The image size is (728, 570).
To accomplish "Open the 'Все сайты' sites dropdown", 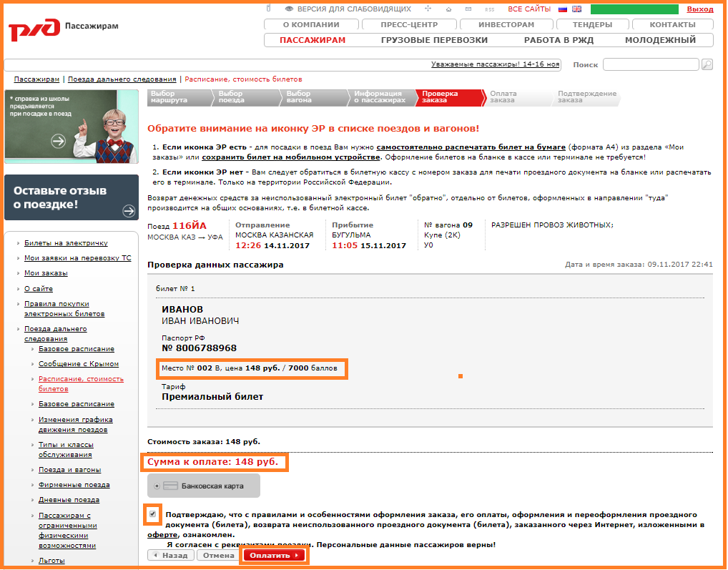I will [529, 9].
